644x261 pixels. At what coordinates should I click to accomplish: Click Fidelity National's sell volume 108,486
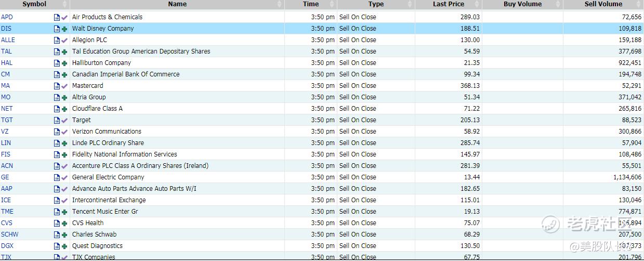click(630, 154)
